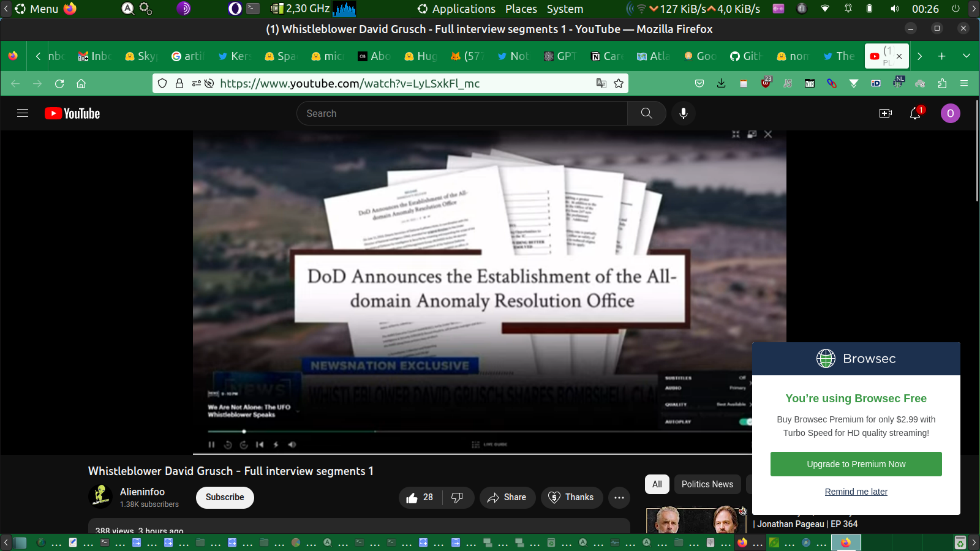The image size is (980, 551).
Task: Toggle the Autoplay switch in player
Action: [x=745, y=422]
